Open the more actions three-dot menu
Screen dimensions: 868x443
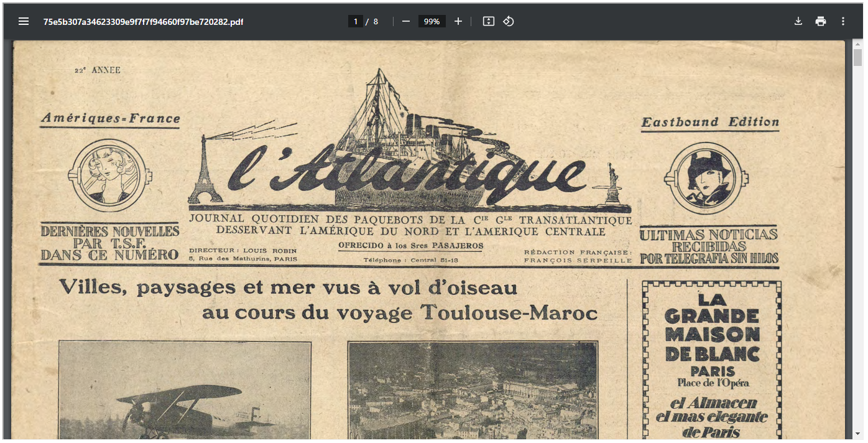point(843,21)
